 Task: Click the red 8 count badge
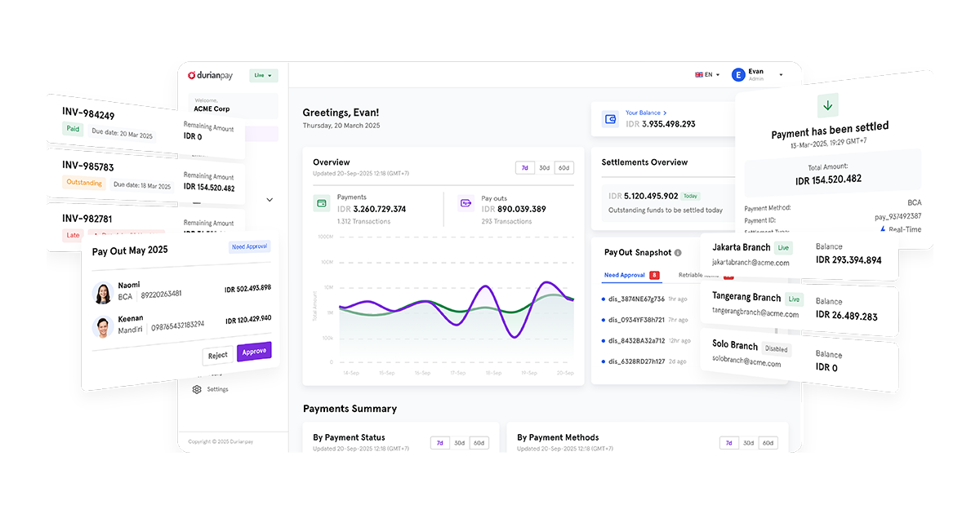[655, 275]
